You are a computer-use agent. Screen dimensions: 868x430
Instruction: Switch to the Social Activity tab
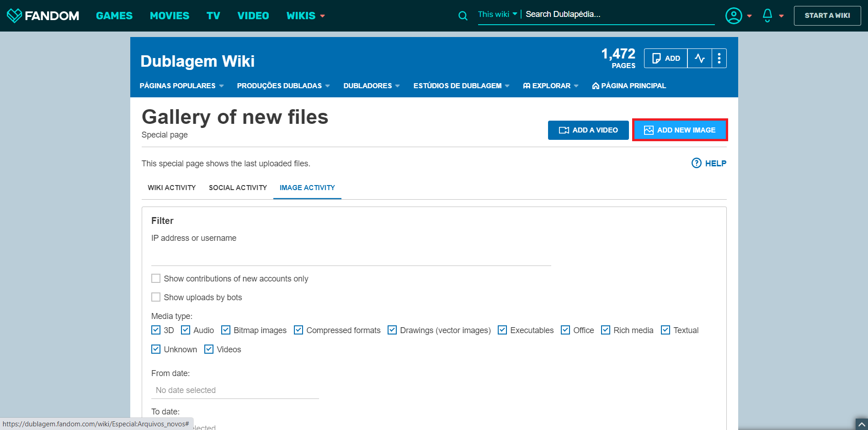coord(238,188)
